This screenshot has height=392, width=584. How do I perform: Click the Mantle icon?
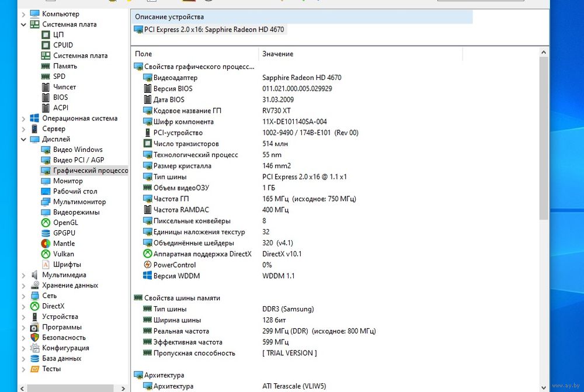pos(46,244)
